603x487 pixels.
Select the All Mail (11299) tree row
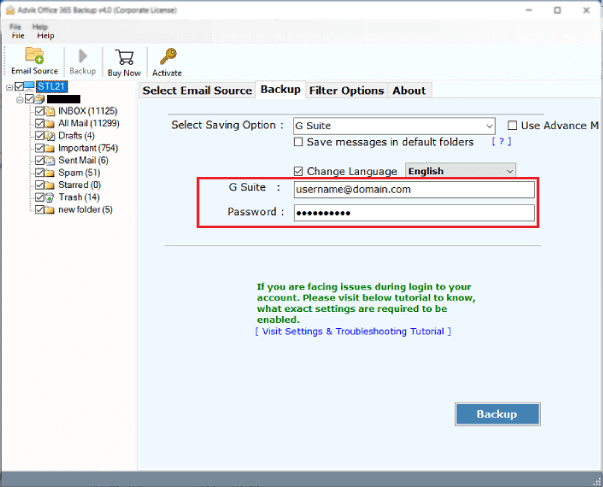89,123
